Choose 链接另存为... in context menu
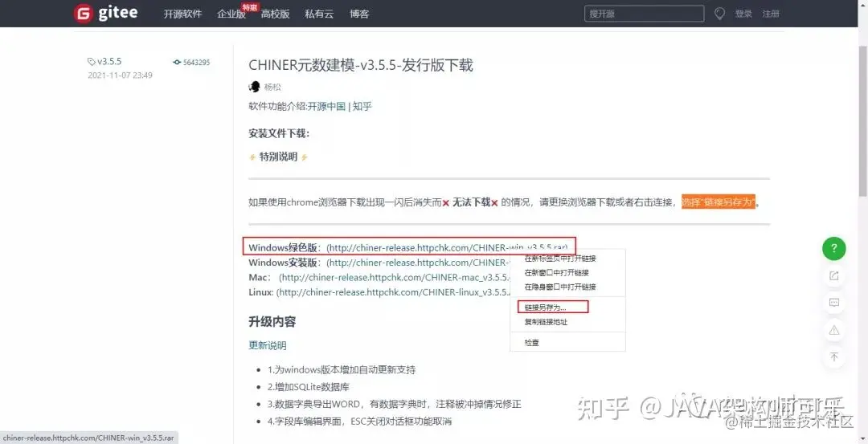Screen dimensions: 868x444 [545, 307]
